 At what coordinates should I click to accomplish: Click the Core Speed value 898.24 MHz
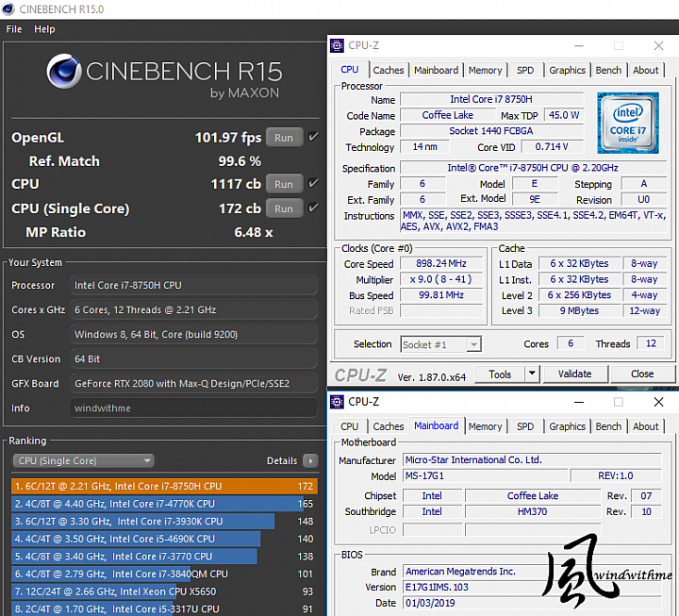click(441, 263)
